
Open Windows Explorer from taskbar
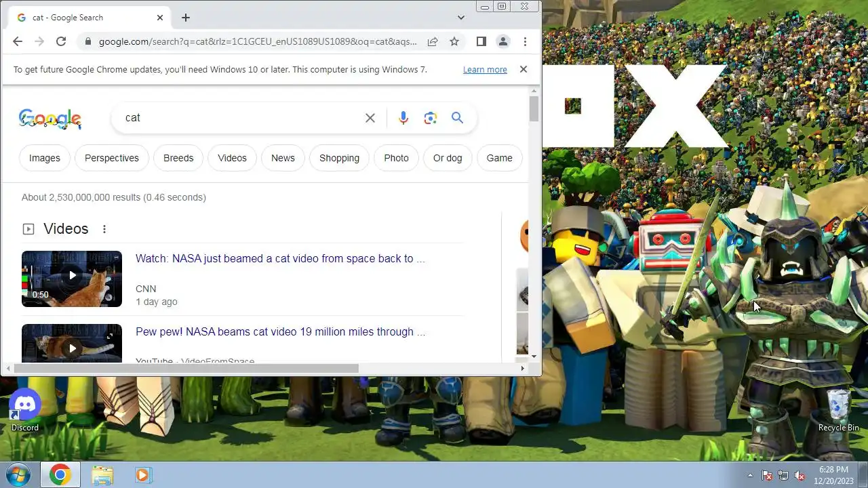tap(102, 475)
